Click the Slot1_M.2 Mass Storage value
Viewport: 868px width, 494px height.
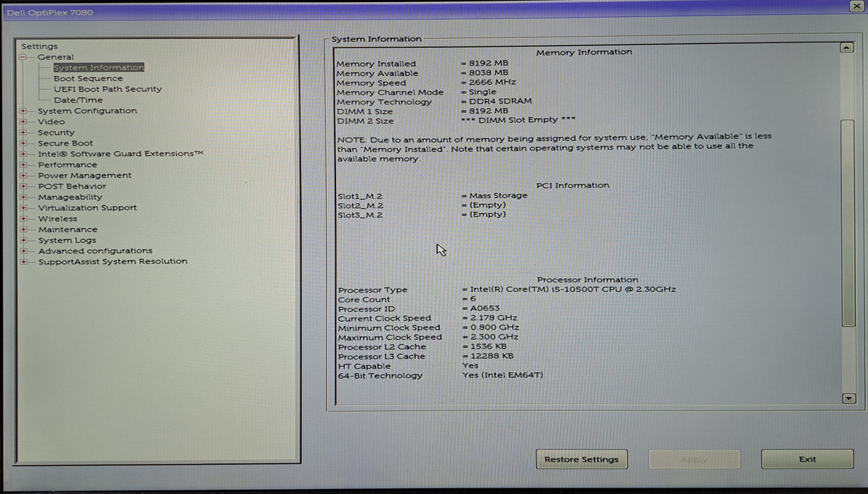[x=494, y=195]
